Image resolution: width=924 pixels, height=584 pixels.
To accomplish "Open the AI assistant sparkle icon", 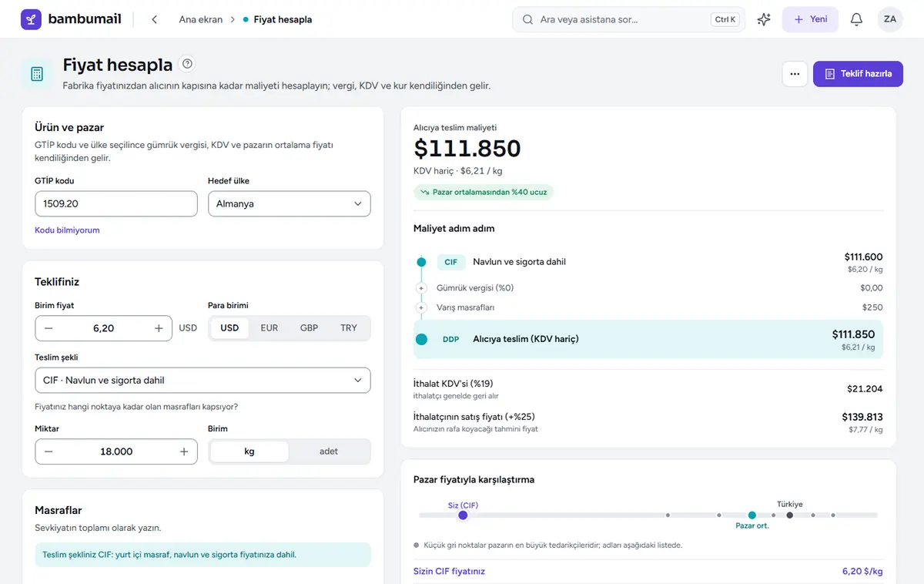I will coord(764,19).
